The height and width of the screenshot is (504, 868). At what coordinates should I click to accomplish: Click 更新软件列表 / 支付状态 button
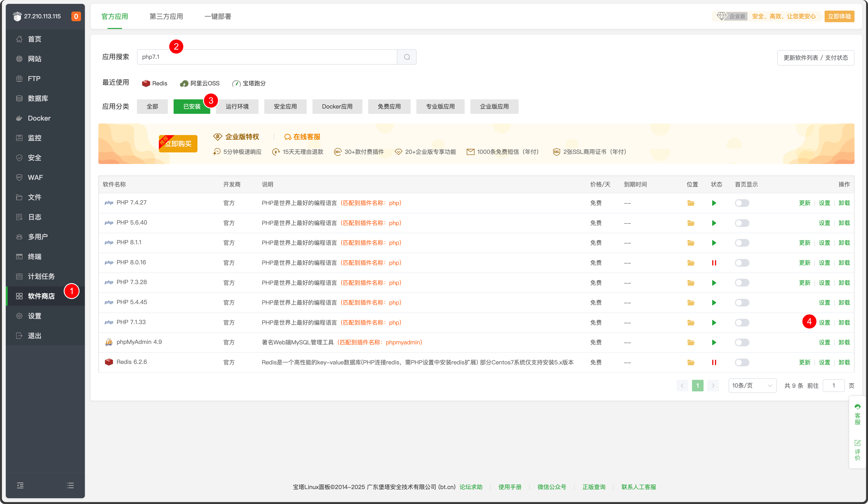click(x=816, y=58)
